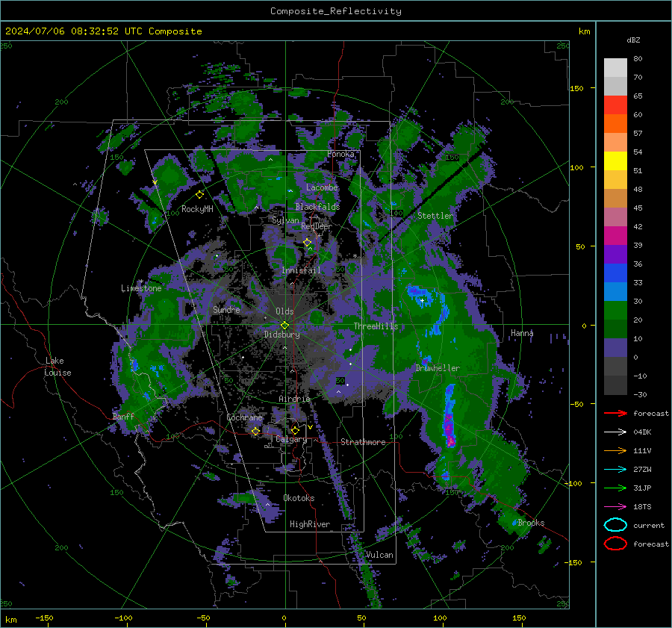Click the yellow km unit label at top right
Screen dimensions: 672x628
pos(584,31)
